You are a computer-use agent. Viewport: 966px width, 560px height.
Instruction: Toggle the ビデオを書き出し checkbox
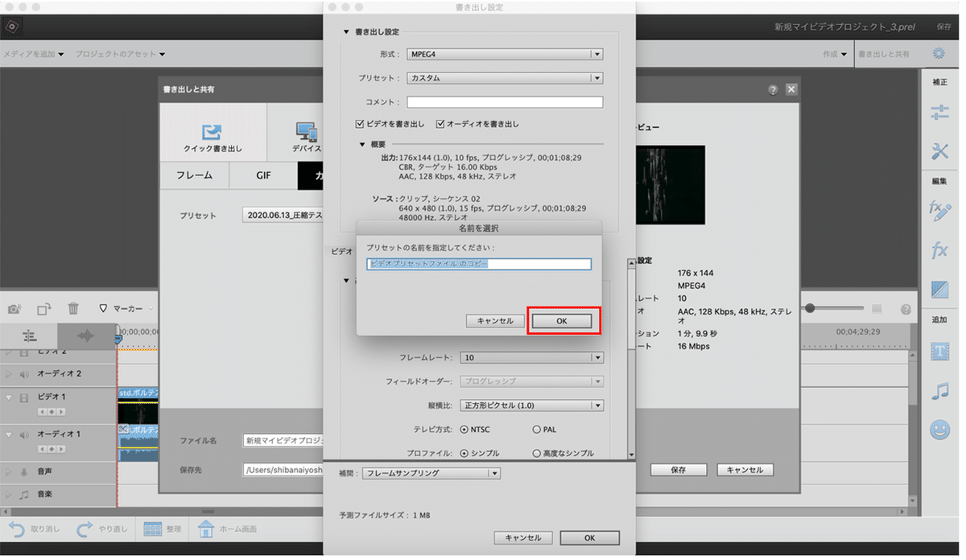[x=361, y=124]
